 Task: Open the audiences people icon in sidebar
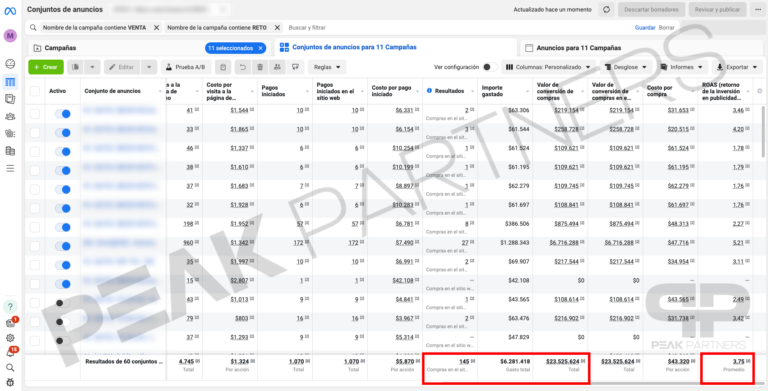tap(10, 117)
